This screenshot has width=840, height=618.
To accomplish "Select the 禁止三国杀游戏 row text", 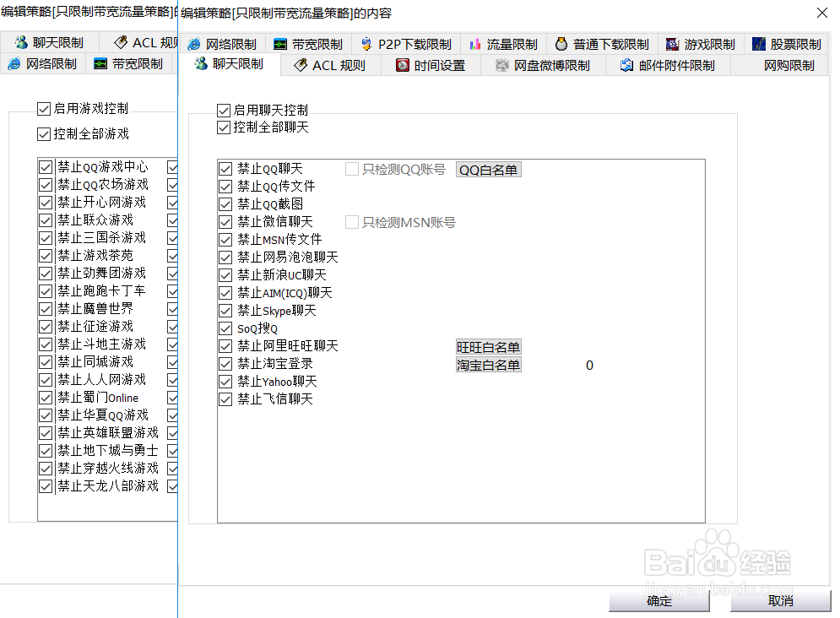I will pyautogui.click(x=102, y=238).
